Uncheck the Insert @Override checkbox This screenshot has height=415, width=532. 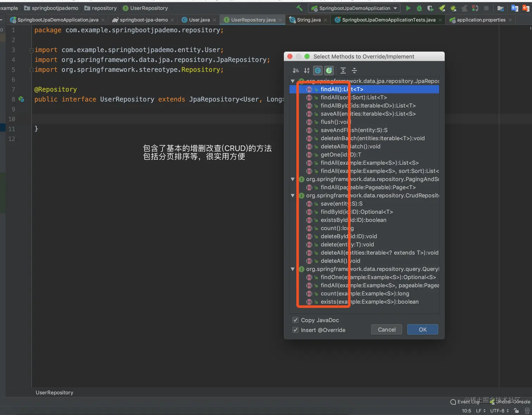[x=296, y=330]
